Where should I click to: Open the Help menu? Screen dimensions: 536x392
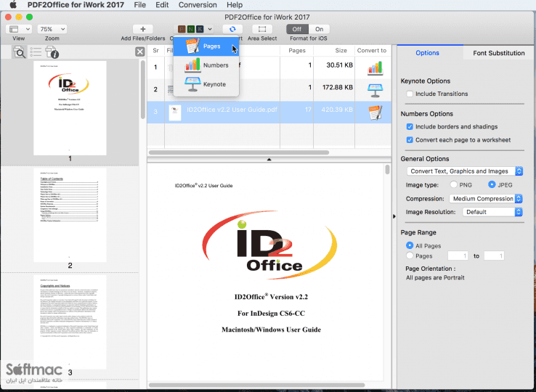tap(235, 5)
